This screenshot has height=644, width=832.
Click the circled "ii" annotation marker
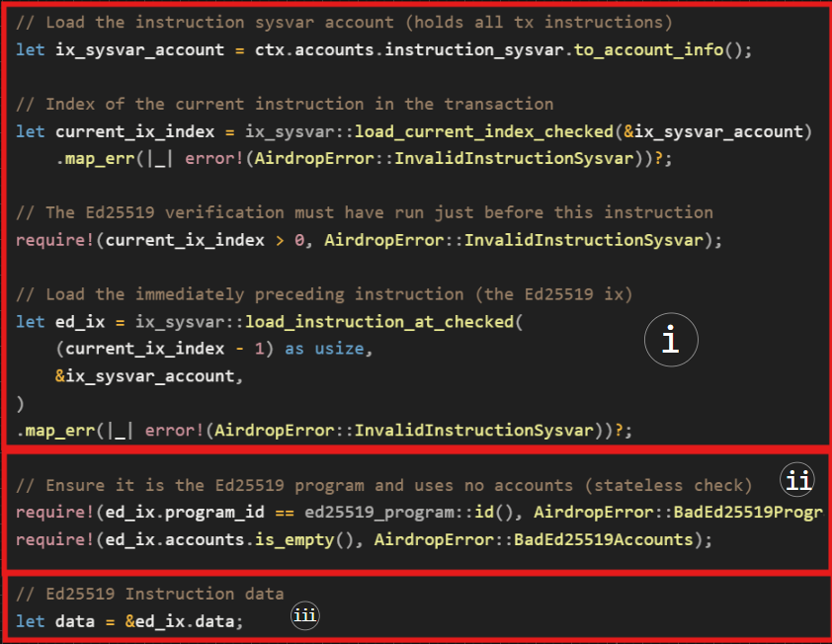[x=797, y=480]
